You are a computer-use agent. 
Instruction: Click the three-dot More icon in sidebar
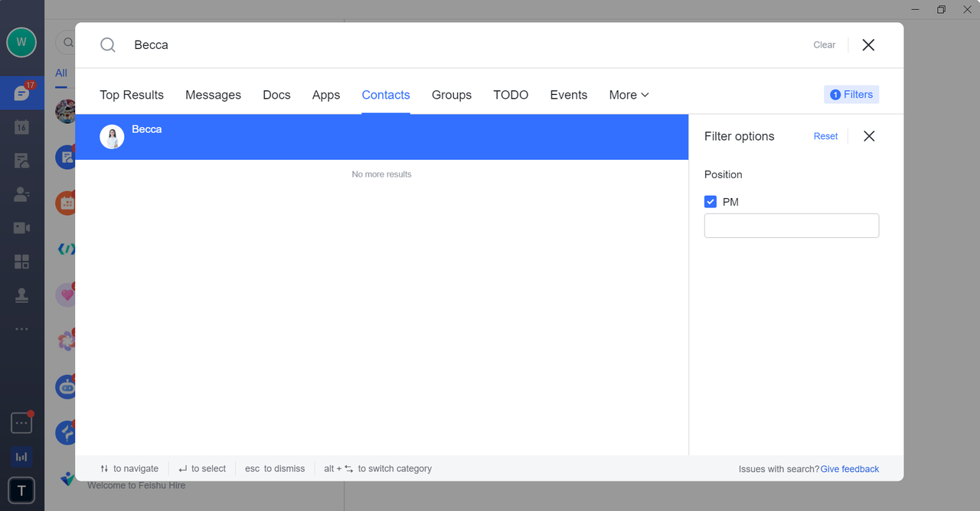(x=21, y=329)
